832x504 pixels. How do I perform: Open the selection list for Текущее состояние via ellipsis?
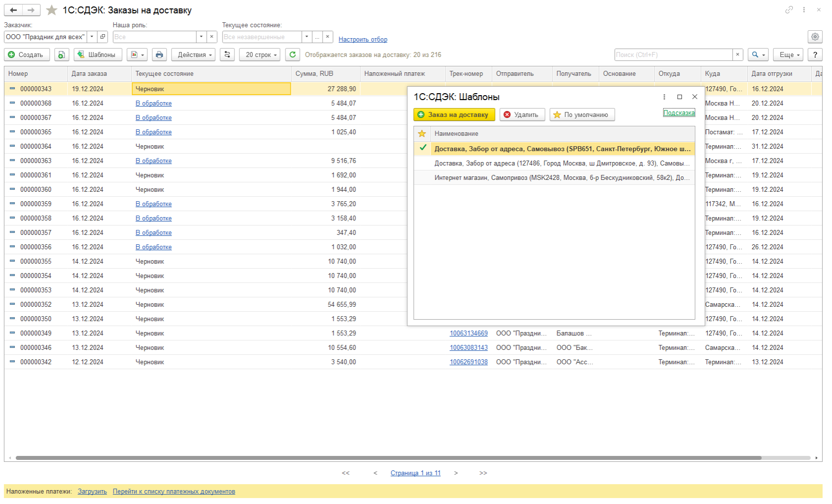tap(317, 37)
